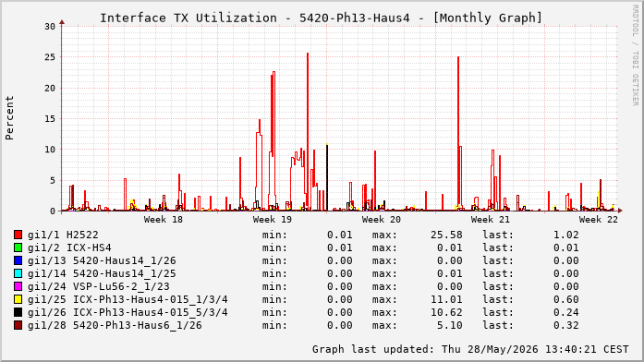Click the Week 20 axis label
The image size is (644, 362).
tap(382, 220)
